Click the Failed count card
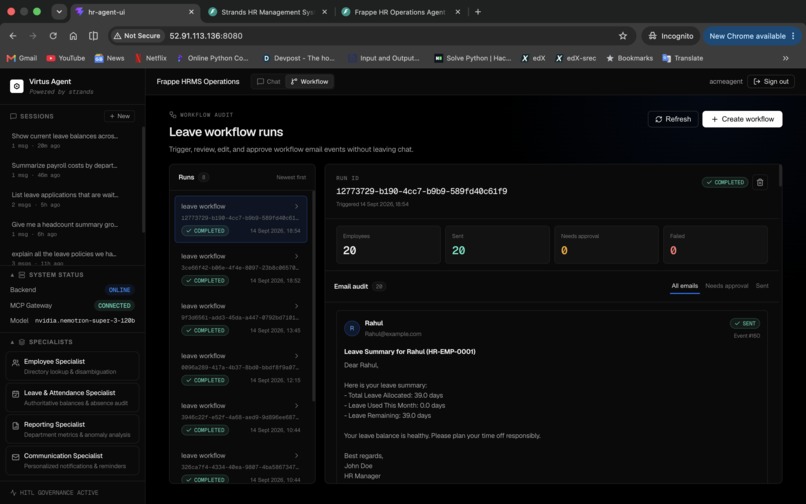 coord(715,244)
